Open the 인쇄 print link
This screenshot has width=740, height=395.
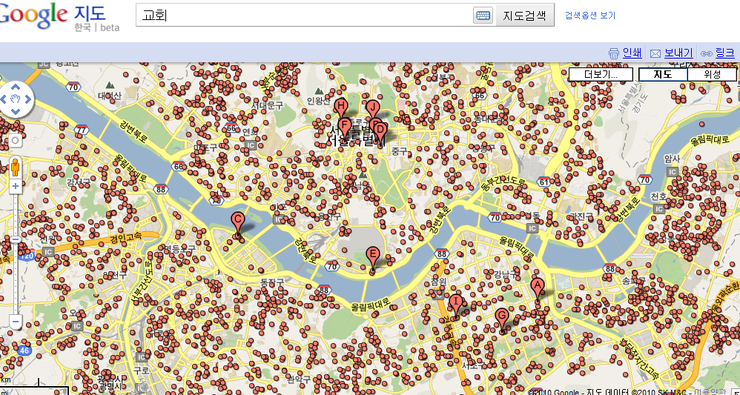(631, 53)
